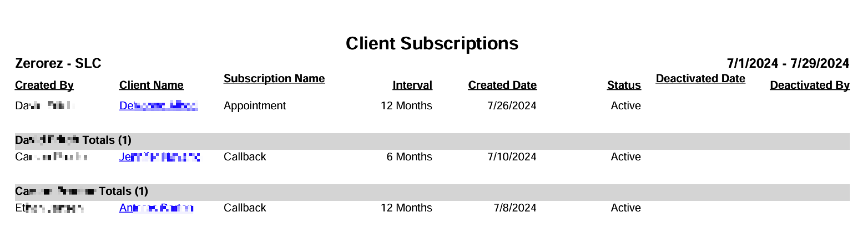Viewport: 868px width, 232px height.
Task: Click the Appointment subscription name cell
Action: (x=255, y=106)
